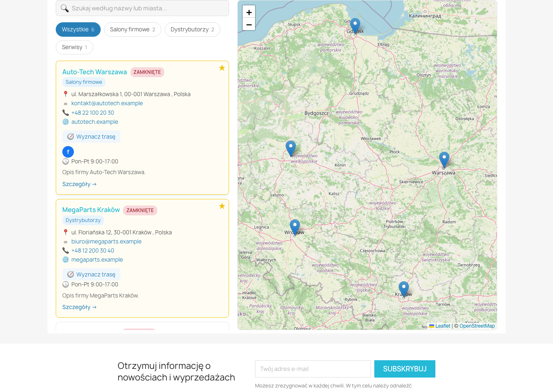Screen dimensions: 553x392
Task: Click the globe icon next to autotech.example
Action: point(65,122)
